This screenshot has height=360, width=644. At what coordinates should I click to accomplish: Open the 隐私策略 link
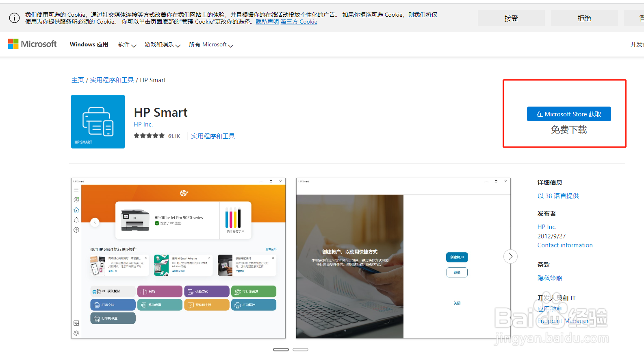(550, 278)
